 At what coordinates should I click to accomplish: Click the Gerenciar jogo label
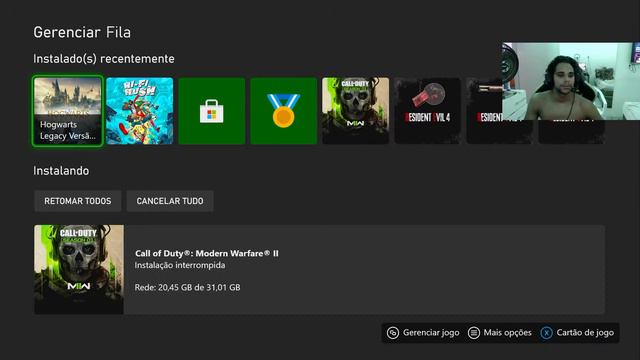(431, 333)
